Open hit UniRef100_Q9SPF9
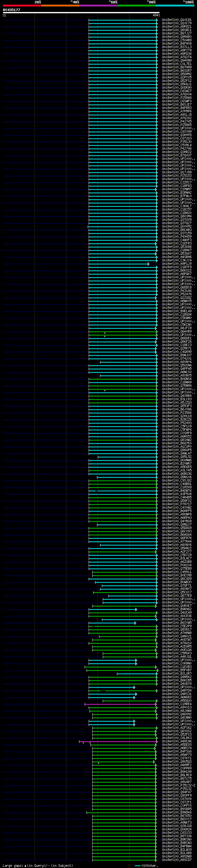 click(176, 795)
